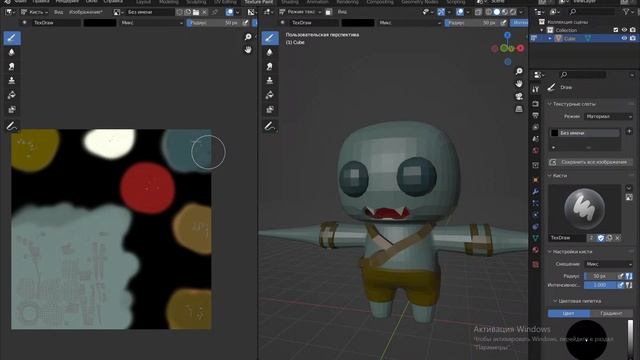Open the folder icon to load an image
This screenshot has height=360, width=640.
click(196, 12)
